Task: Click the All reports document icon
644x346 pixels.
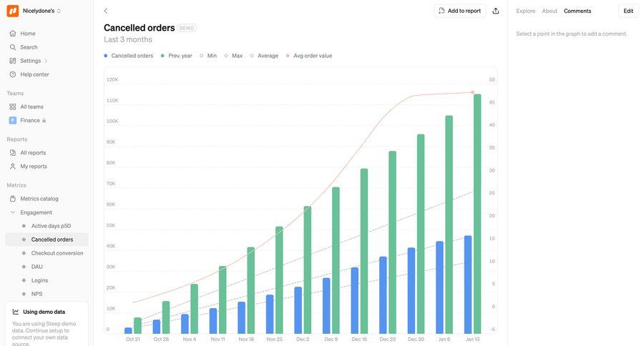Action: point(13,153)
